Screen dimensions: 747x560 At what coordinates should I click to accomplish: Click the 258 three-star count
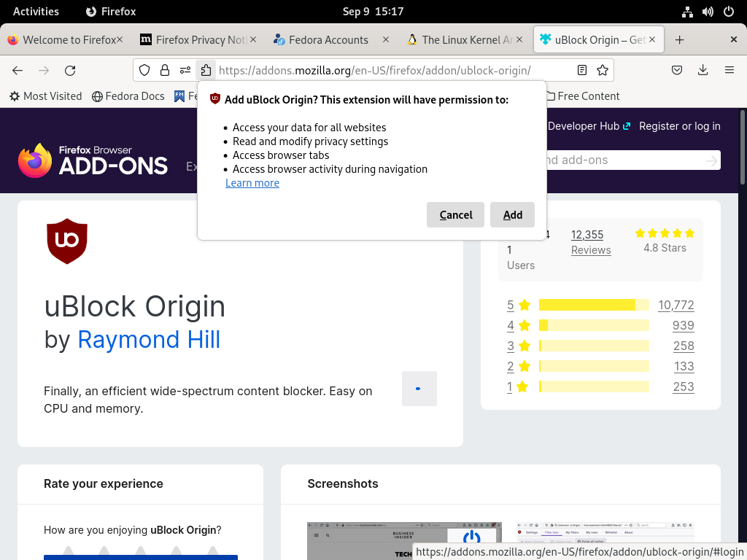(x=684, y=346)
